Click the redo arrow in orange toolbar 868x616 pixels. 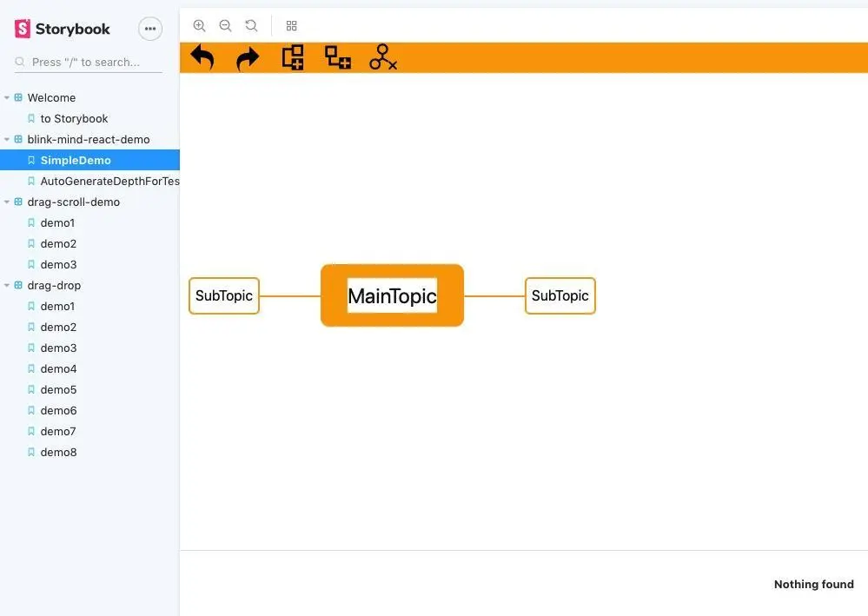click(248, 58)
